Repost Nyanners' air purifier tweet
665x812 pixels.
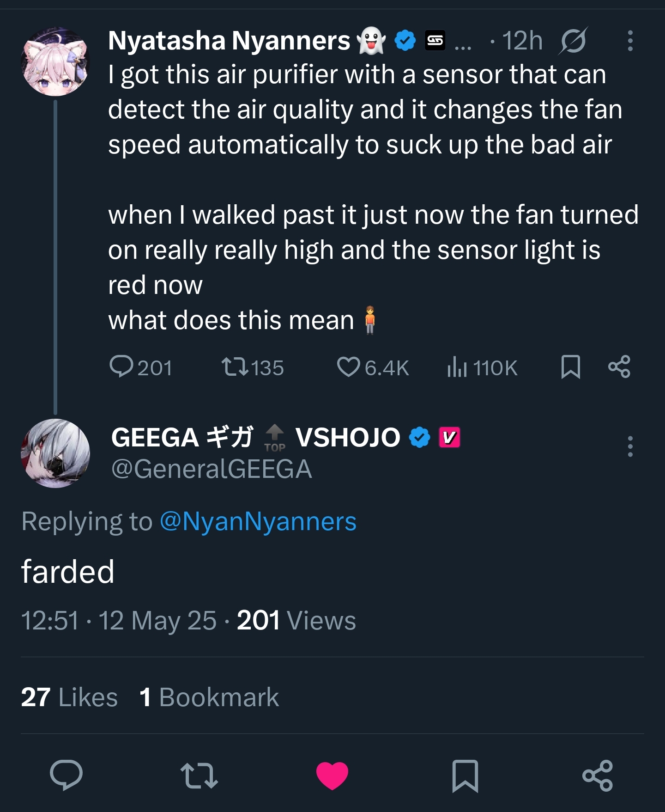[234, 367]
